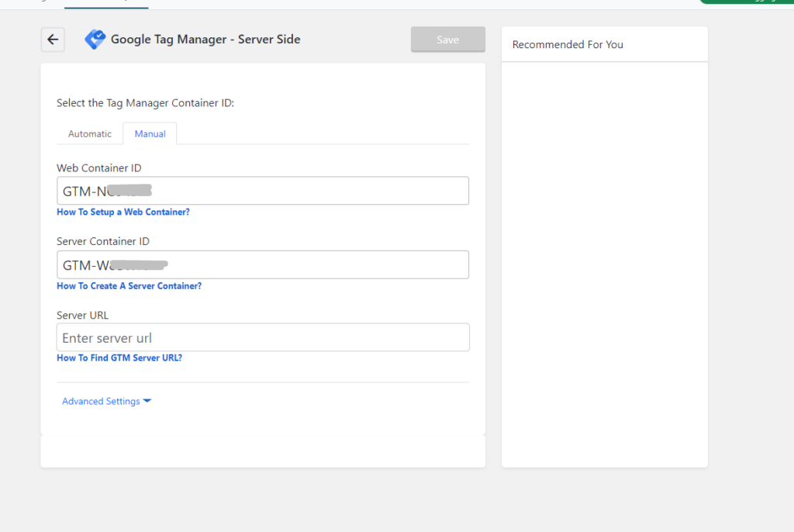
Task: Click the Advanced Settings dropdown caret
Action: coord(147,401)
